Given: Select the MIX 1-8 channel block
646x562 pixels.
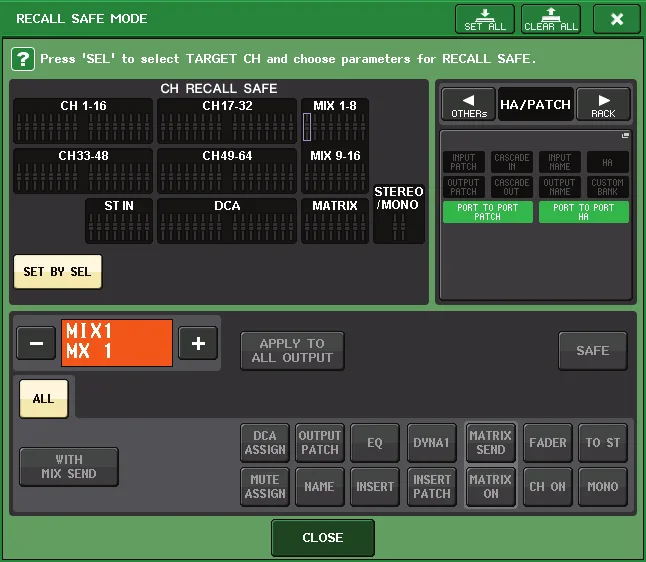Looking at the screenshot, I should coord(335,121).
